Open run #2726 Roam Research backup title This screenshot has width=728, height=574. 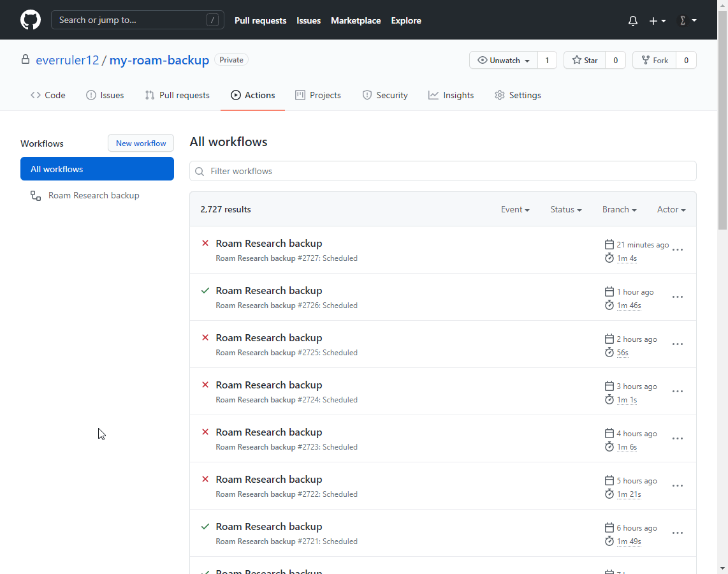[269, 291]
